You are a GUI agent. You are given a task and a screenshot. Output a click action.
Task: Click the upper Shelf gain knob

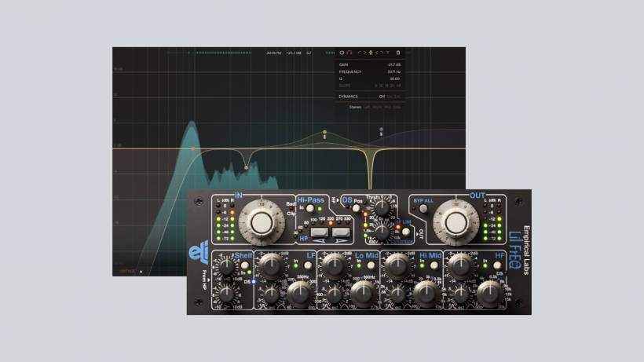coord(226,266)
